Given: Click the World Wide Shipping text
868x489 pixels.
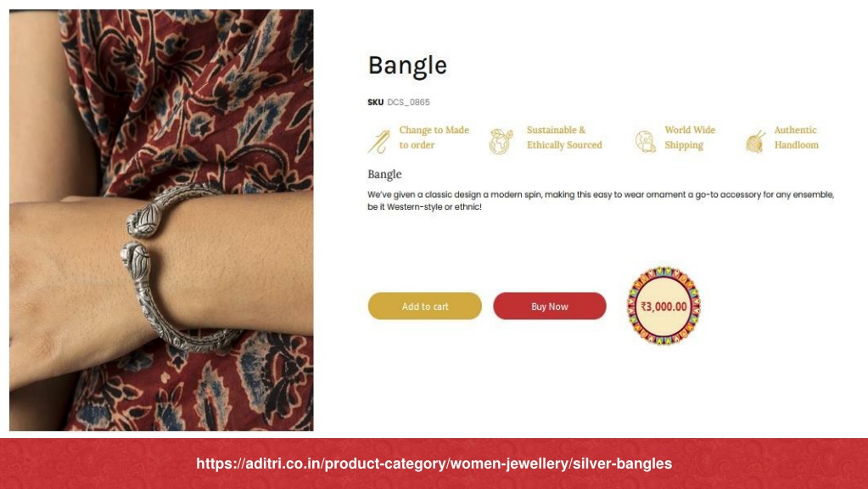Looking at the screenshot, I should coord(690,138).
